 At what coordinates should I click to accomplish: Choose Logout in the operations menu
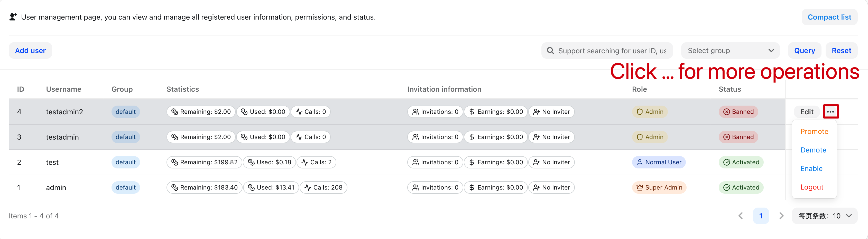(811, 187)
